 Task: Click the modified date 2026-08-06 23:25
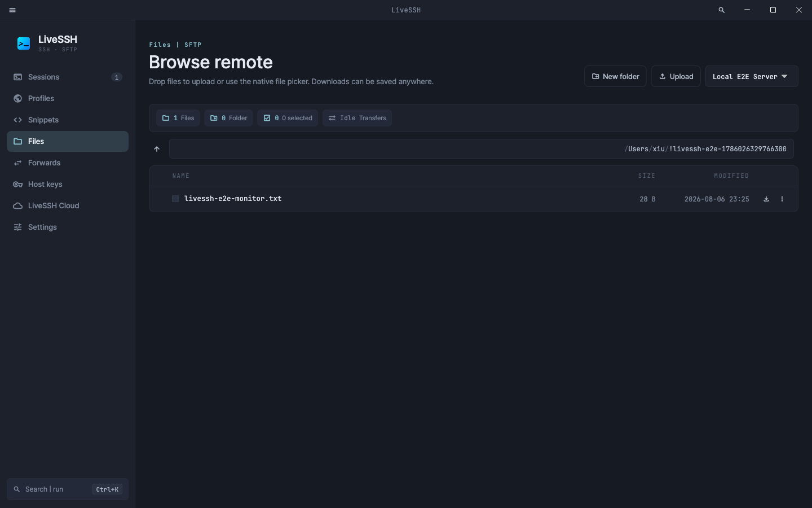(717, 199)
